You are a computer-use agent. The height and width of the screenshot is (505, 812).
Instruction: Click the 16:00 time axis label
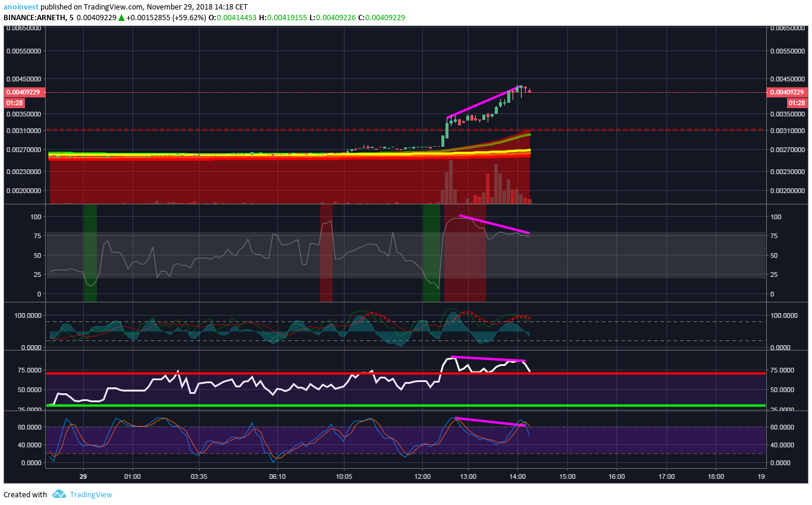617,476
